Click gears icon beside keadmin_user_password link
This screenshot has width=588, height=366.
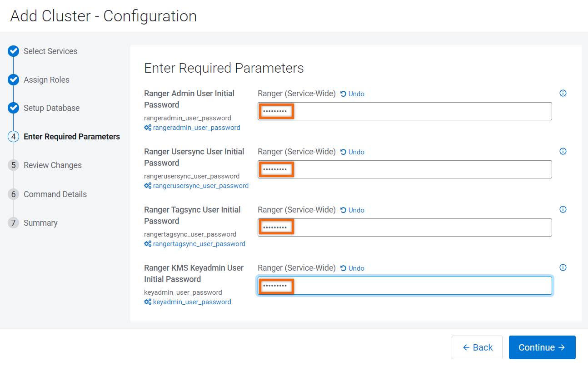[148, 302]
